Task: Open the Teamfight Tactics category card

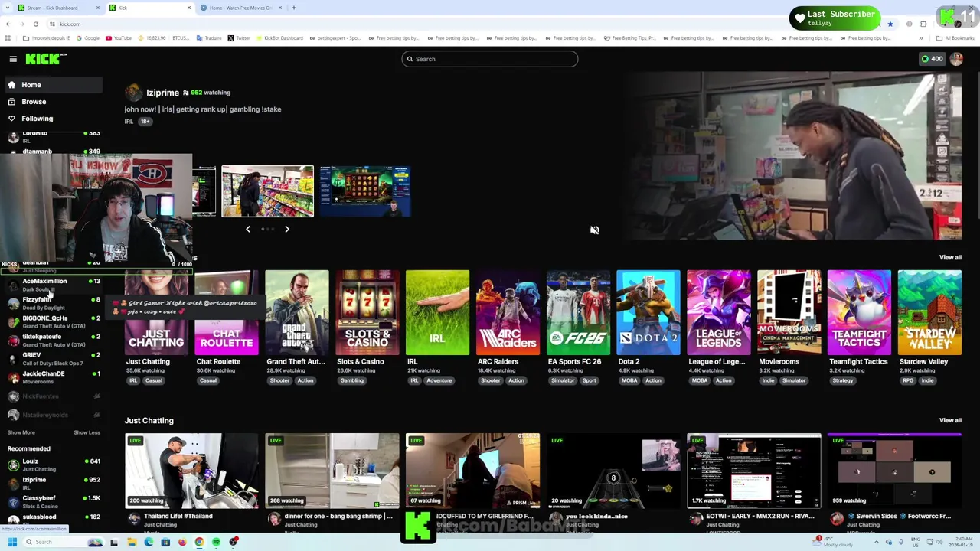Action: point(859,314)
